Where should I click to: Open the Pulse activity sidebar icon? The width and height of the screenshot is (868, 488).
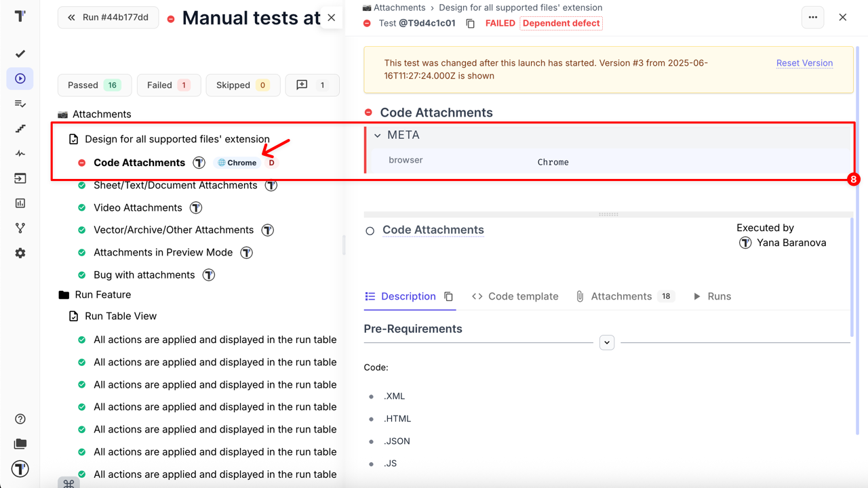(20, 154)
